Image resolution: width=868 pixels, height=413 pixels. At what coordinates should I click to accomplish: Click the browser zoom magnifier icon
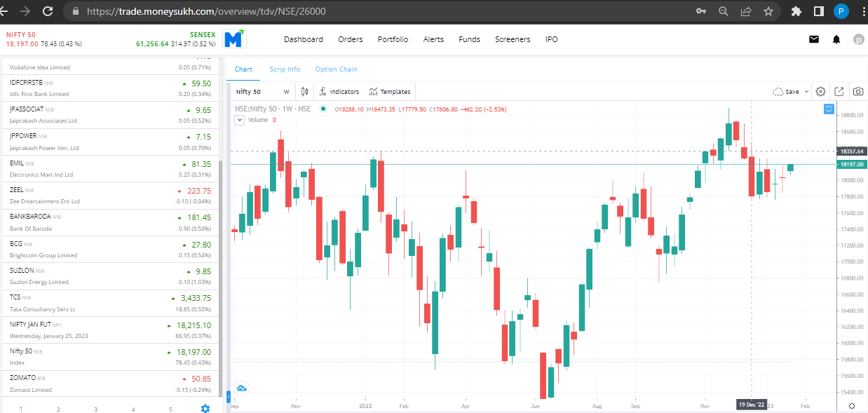pyautogui.click(x=724, y=11)
